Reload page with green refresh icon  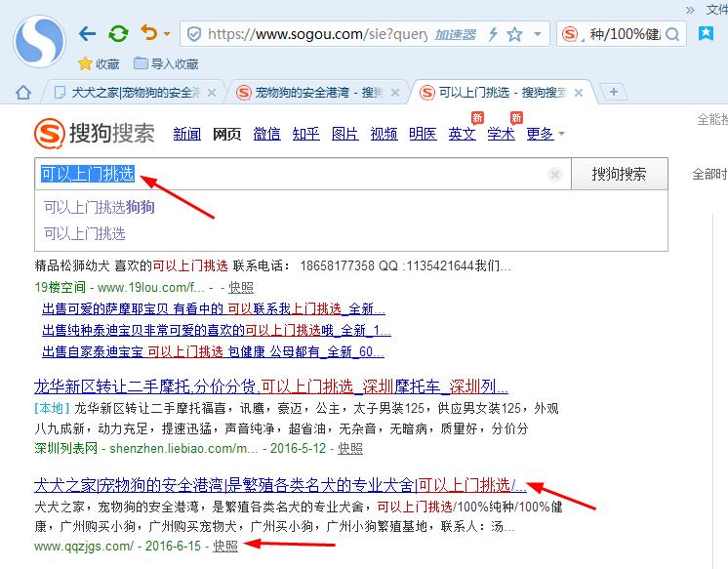click(x=118, y=33)
